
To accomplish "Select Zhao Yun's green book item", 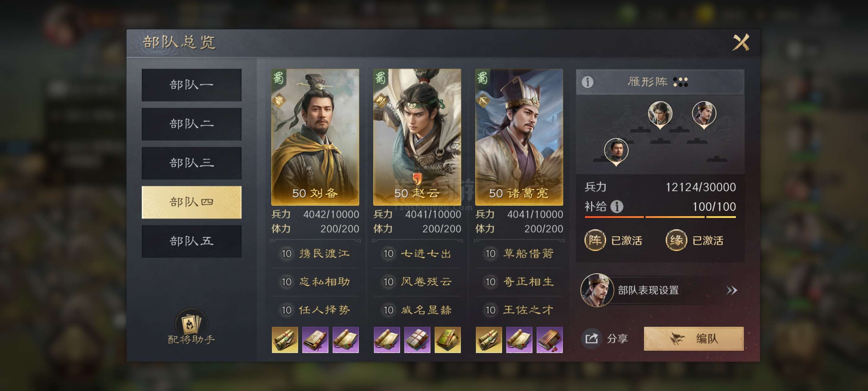I will tap(447, 340).
